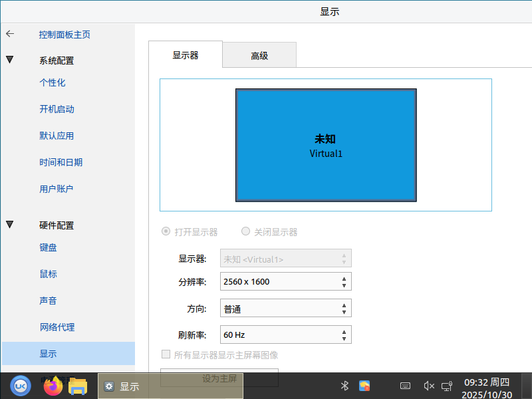
Task: Open the 分辨率 dropdown 2560 x 1600
Action: (x=286, y=281)
